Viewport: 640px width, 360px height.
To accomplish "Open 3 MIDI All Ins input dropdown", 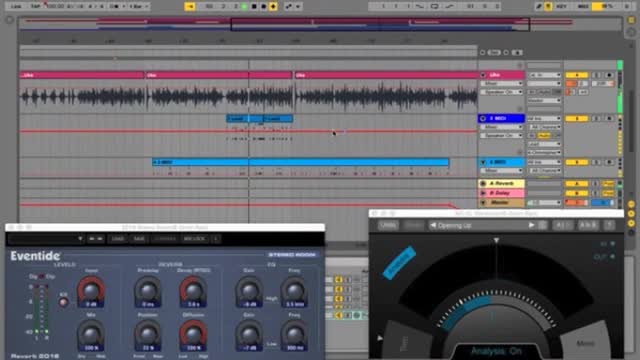I will pyautogui.click(x=544, y=118).
